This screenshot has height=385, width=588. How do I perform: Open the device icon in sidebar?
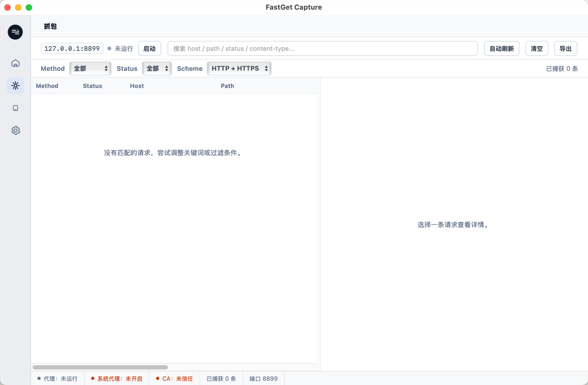[x=15, y=108]
